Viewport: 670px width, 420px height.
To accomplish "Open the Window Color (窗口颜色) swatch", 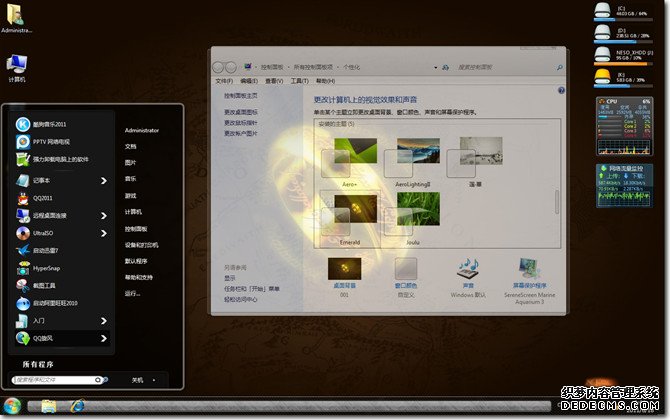I will point(406,270).
